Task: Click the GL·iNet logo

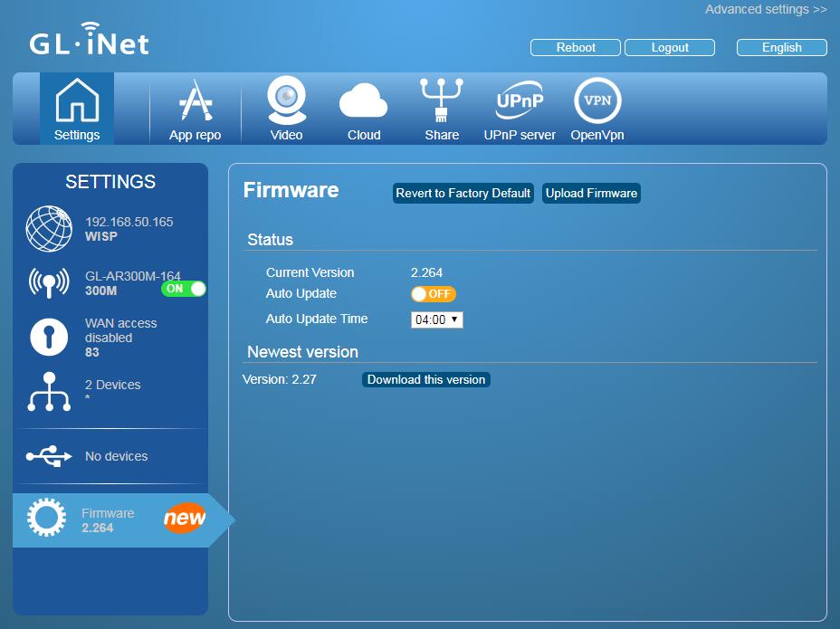Action: point(89,40)
